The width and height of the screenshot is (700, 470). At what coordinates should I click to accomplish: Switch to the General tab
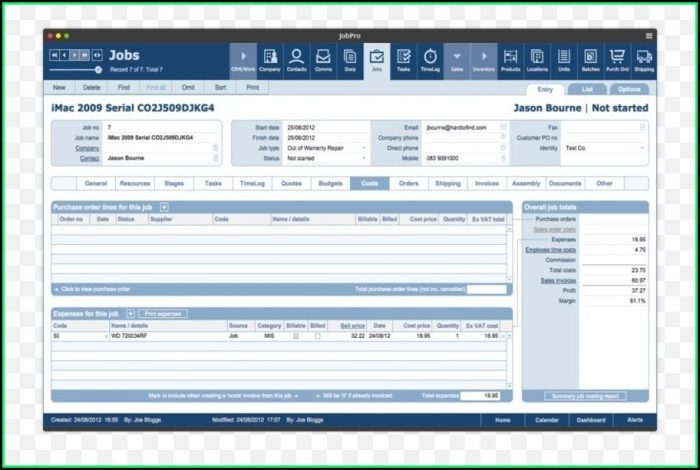(x=96, y=183)
